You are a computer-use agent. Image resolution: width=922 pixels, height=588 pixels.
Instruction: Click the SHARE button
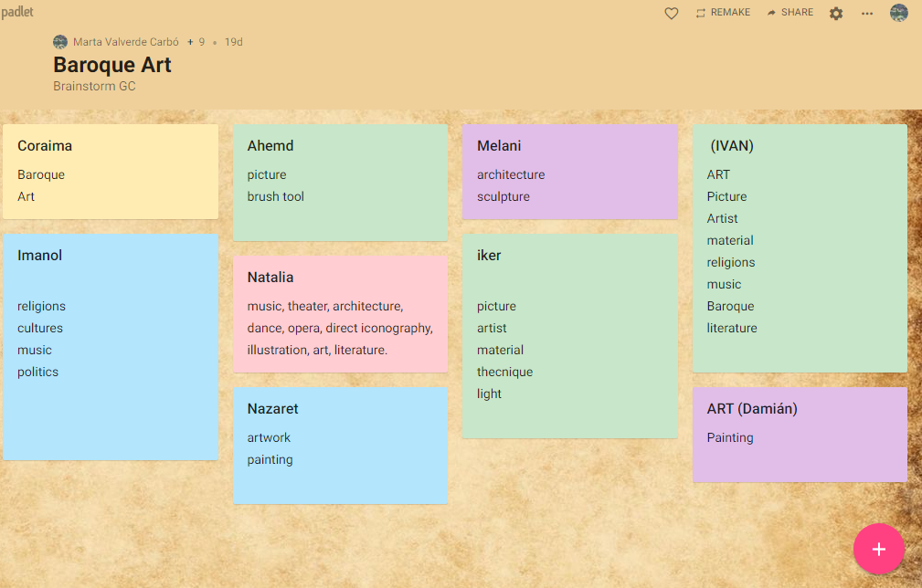790,13
